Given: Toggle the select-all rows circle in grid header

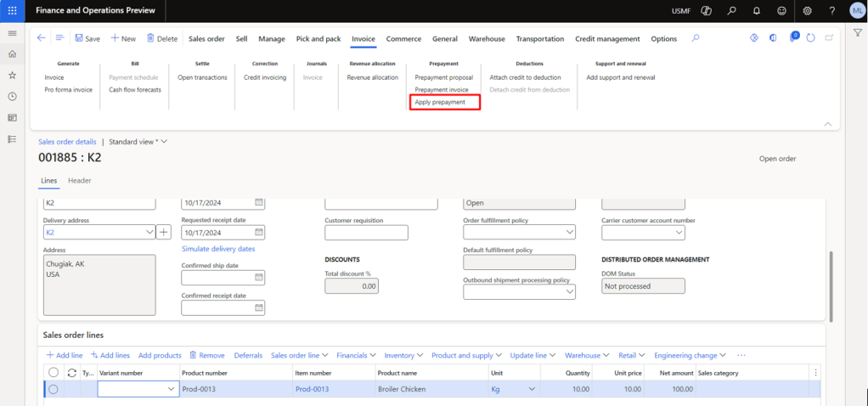Looking at the screenshot, I should click(54, 372).
